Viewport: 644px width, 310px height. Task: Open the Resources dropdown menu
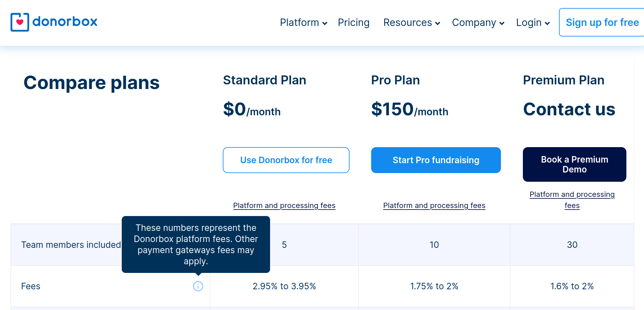(x=408, y=22)
